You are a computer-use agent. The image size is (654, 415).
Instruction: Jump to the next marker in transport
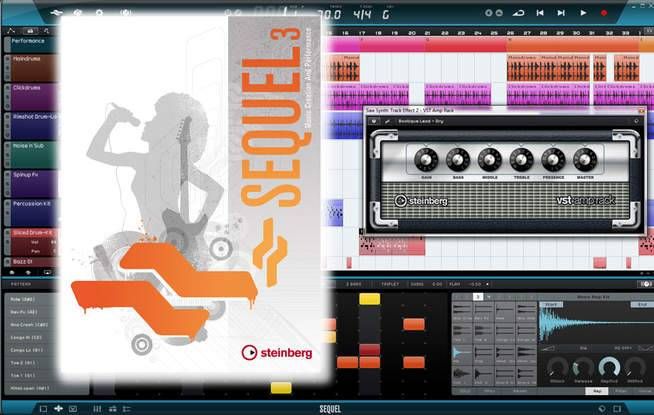[x=561, y=13]
